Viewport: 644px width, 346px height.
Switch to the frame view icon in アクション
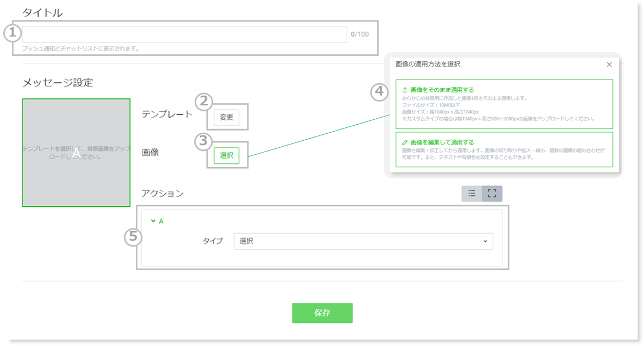(x=492, y=193)
